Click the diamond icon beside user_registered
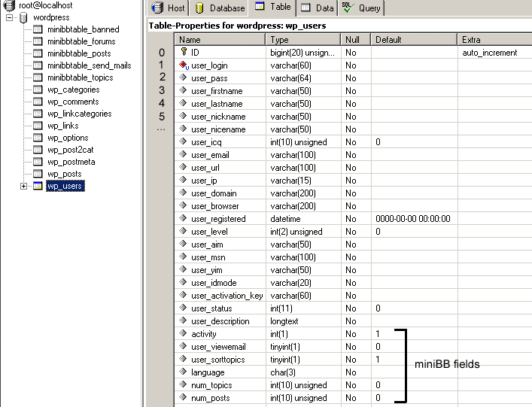This screenshot has width=532, height=407. [x=183, y=217]
